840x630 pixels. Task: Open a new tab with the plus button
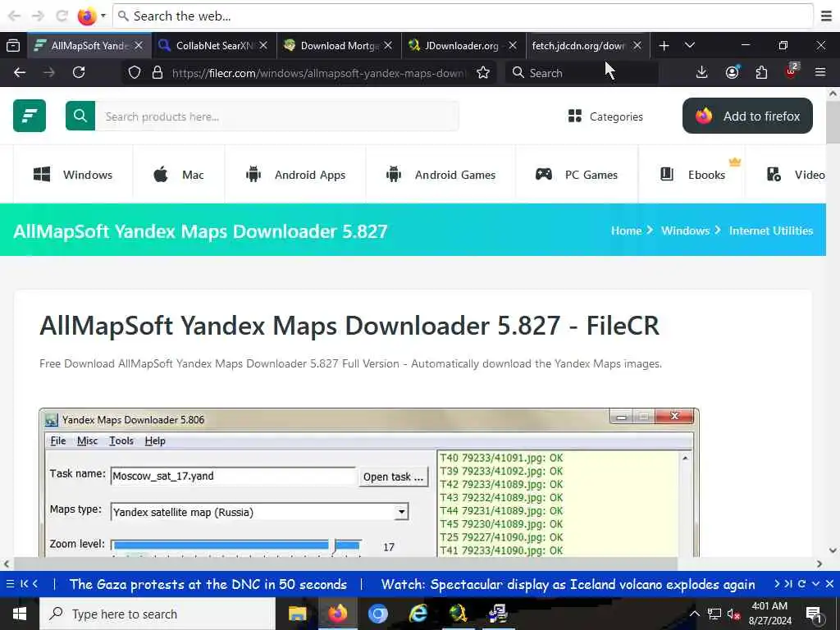click(664, 46)
